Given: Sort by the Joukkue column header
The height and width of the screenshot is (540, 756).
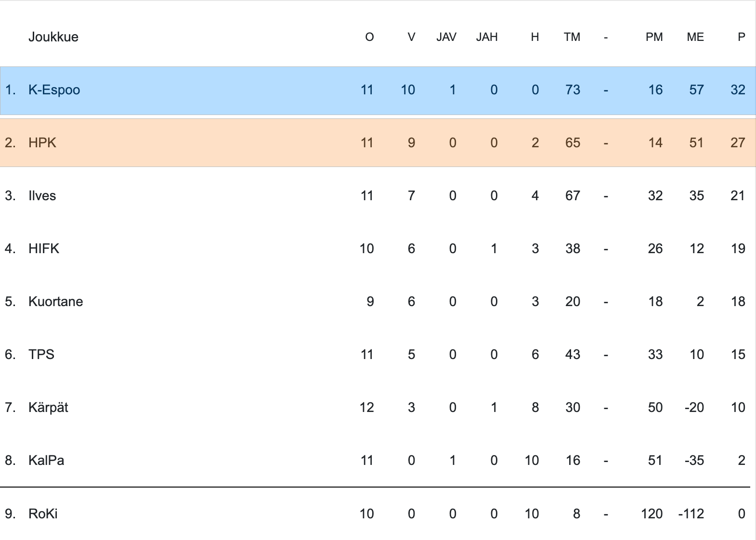Looking at the screenshot, I should 53,37.
